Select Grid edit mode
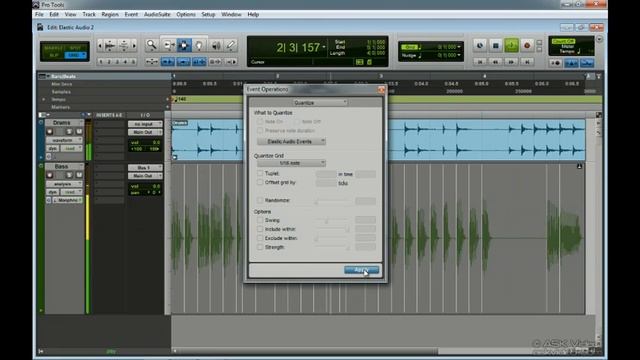The width and height of the screenshot is (640, 360). pos(75,55)
